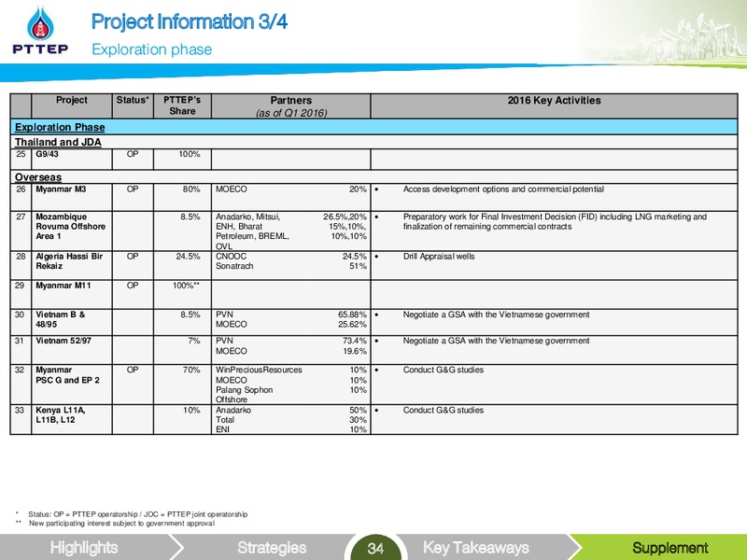The width and height of the screenshot is (747, 560).
Task: Click row number 33
Action: pos(21,410)
